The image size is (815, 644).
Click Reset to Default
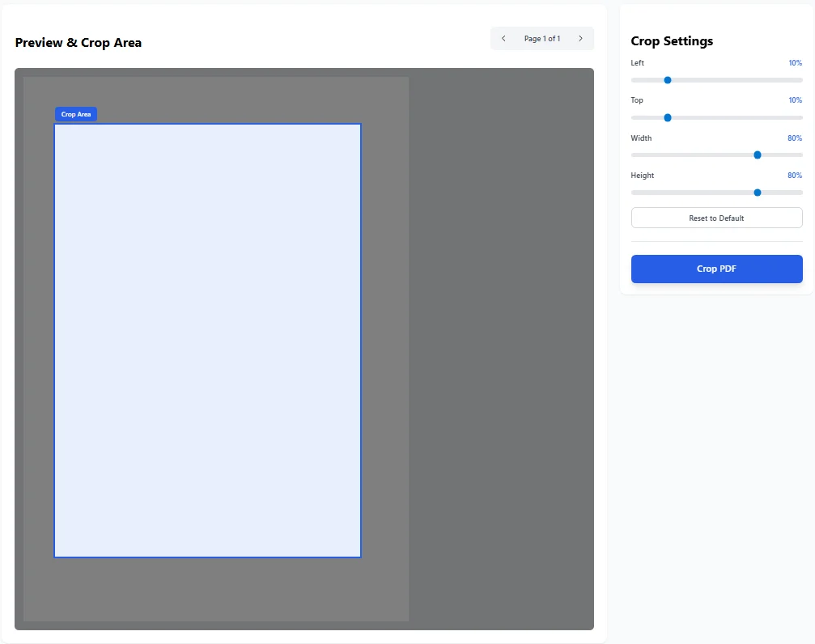(x=715, y=218)
